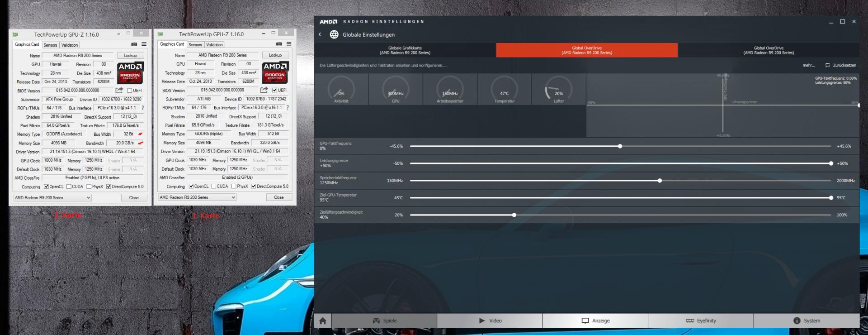Toggle DirectCompute 5.0 checkbox in ATI AIB GPU-Z window
The image size is (868, 335).
254,186
